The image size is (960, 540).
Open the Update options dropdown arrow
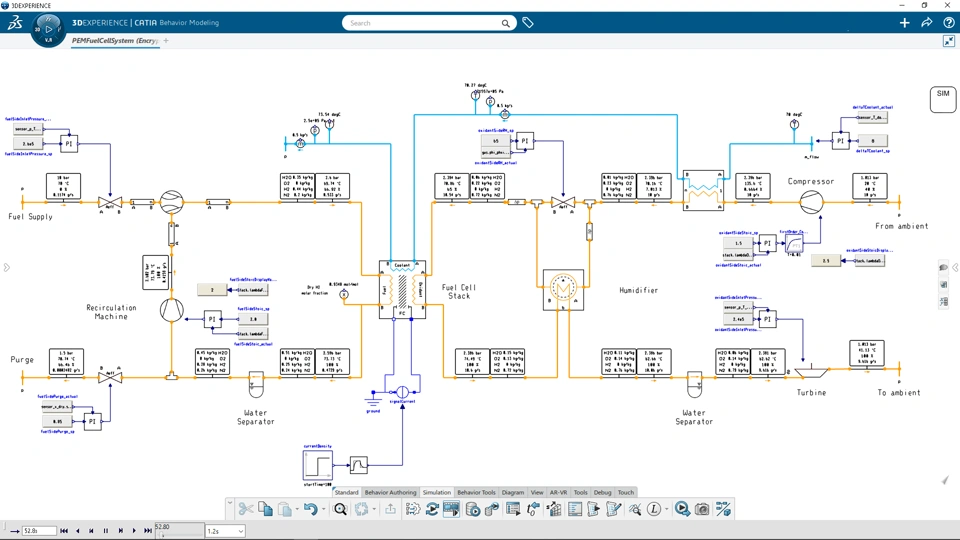(374, 509)
